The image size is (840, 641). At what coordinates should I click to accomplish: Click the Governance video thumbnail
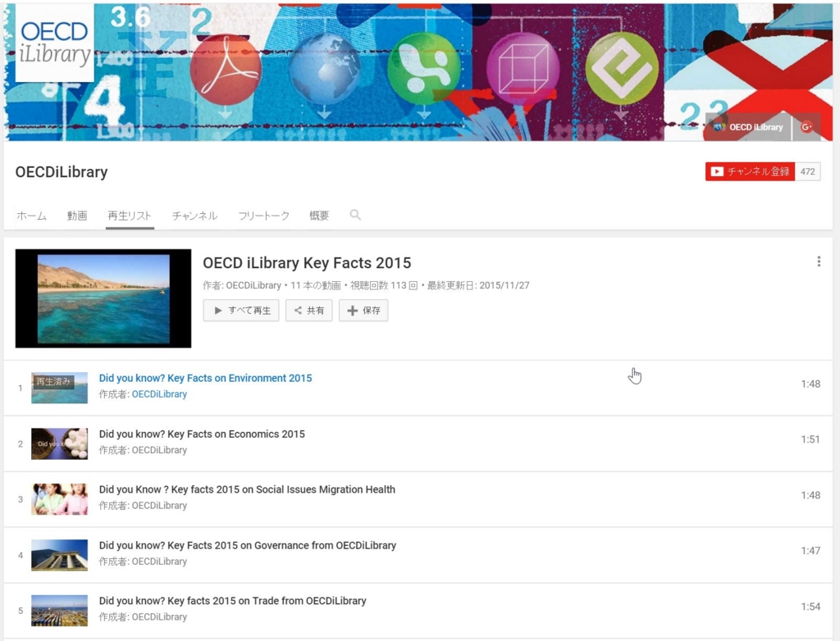point(59,555)
